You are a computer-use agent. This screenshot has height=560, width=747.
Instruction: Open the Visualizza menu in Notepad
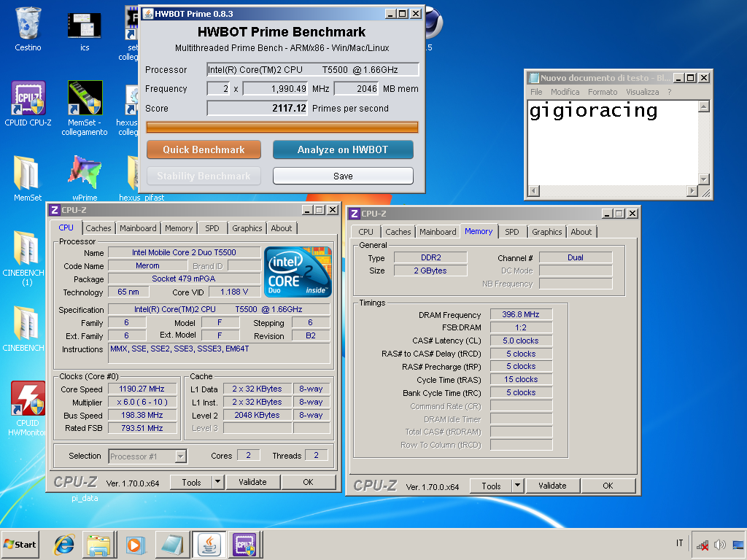(642, 92)
